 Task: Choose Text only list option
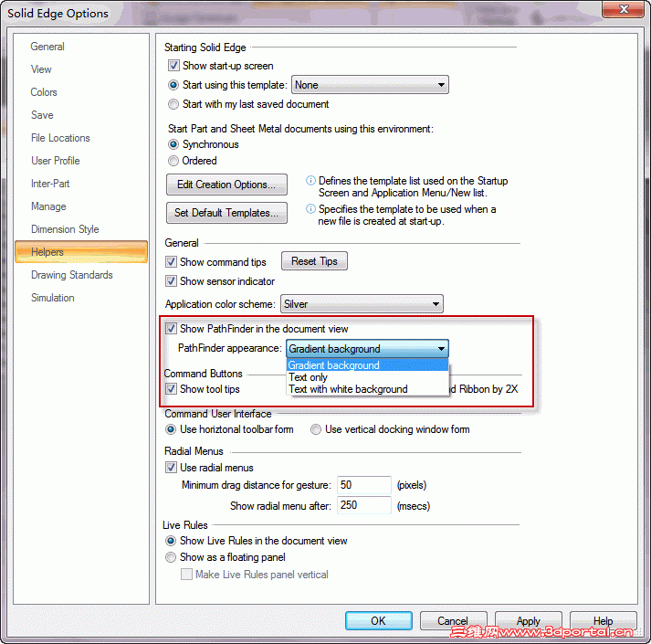click(367, 377)
